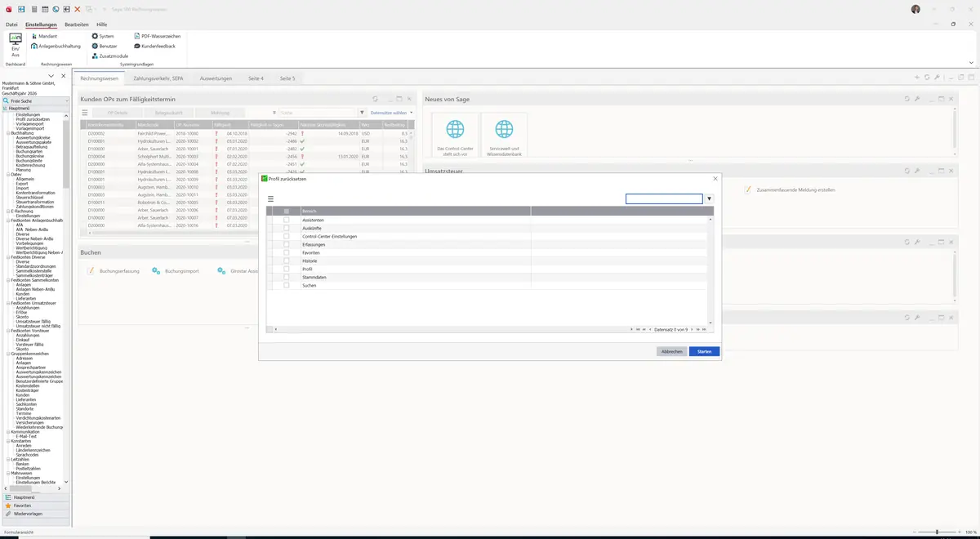Adjust the zoom slider in the status bar
Image resolution: width=980 pixels, height=539 pixels.
click(937, 532)
